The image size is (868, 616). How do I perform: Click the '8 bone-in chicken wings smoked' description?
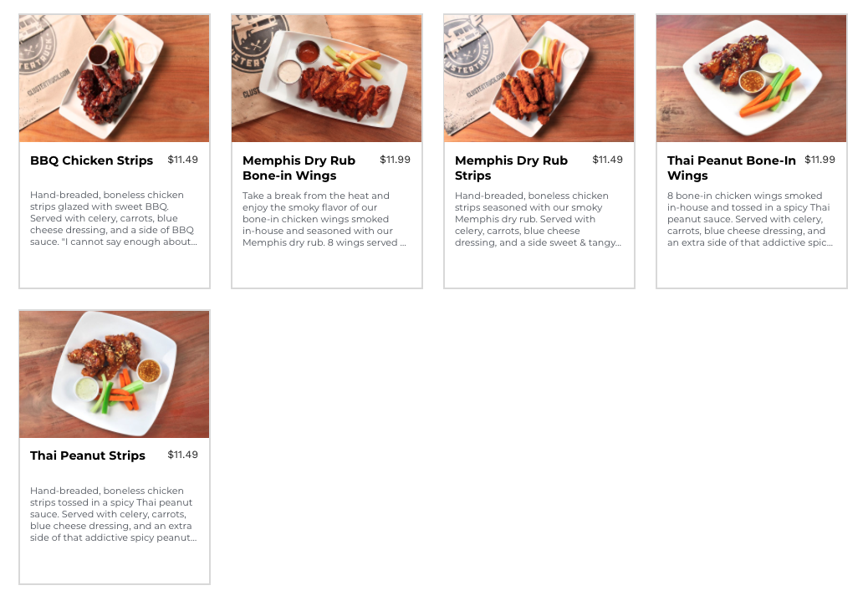[750, 219]
